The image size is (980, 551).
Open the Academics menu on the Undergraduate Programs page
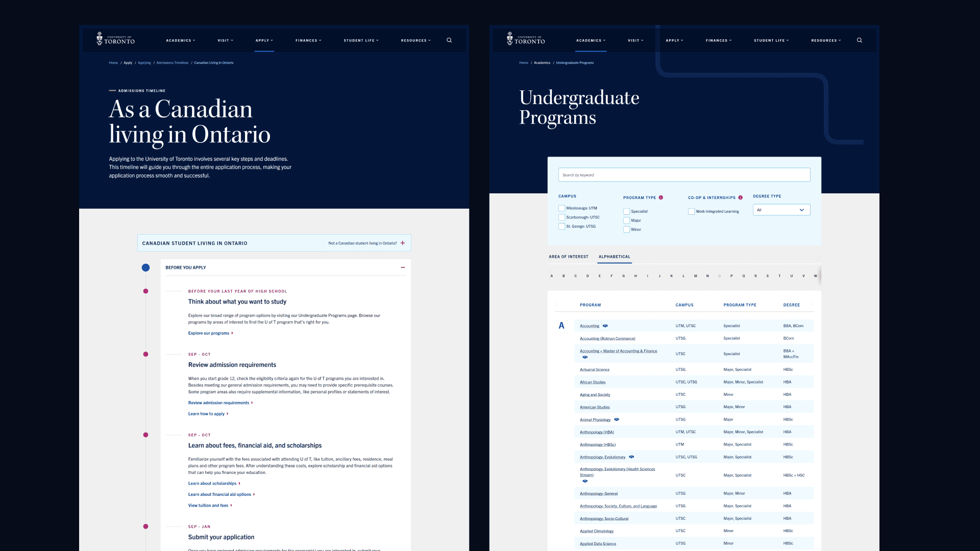point(591,40)
